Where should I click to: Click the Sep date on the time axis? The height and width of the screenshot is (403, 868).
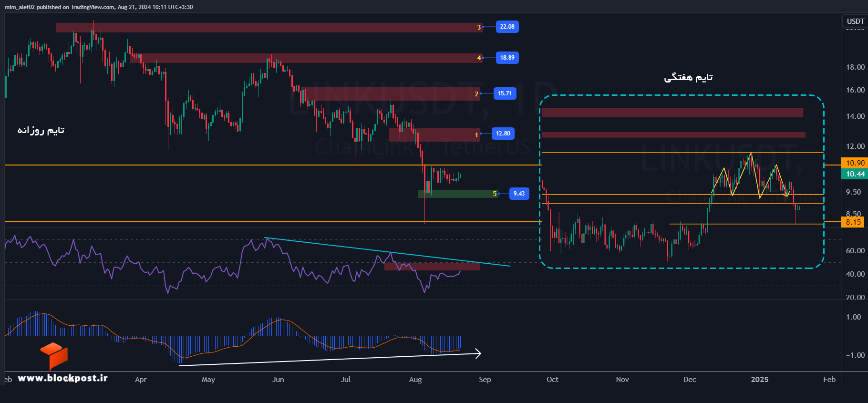point(485,380)
